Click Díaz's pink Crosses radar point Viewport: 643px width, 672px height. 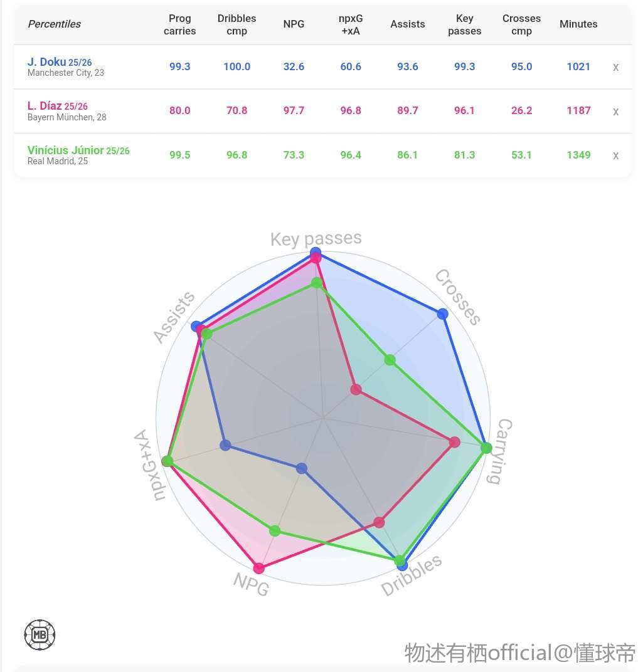[356, 390]
